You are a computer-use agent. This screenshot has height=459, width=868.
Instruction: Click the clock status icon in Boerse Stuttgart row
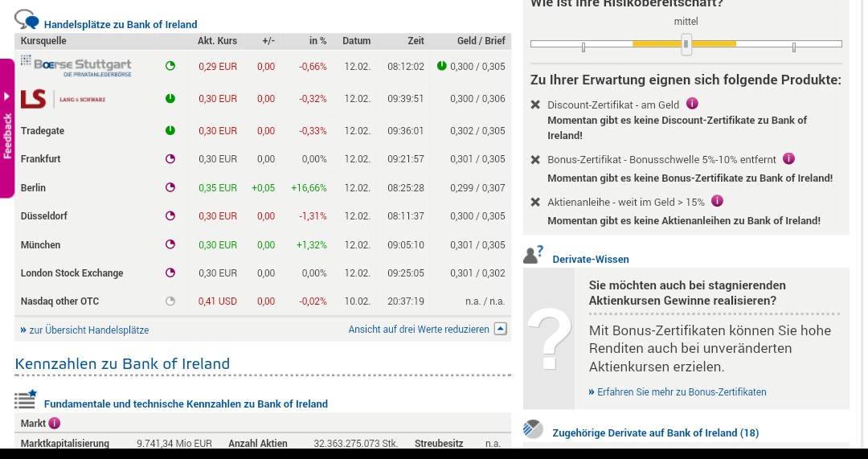point(170,66)
